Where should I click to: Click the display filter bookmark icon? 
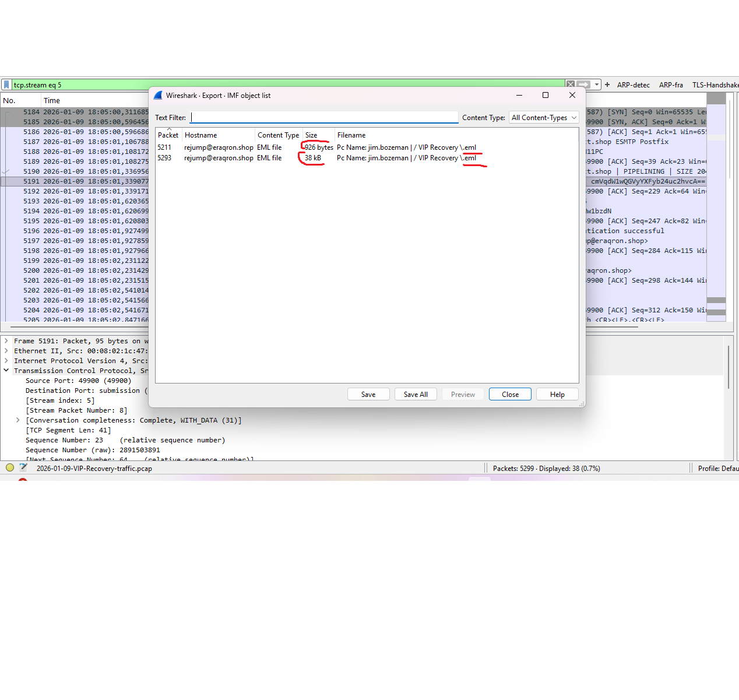pos(6,85)
